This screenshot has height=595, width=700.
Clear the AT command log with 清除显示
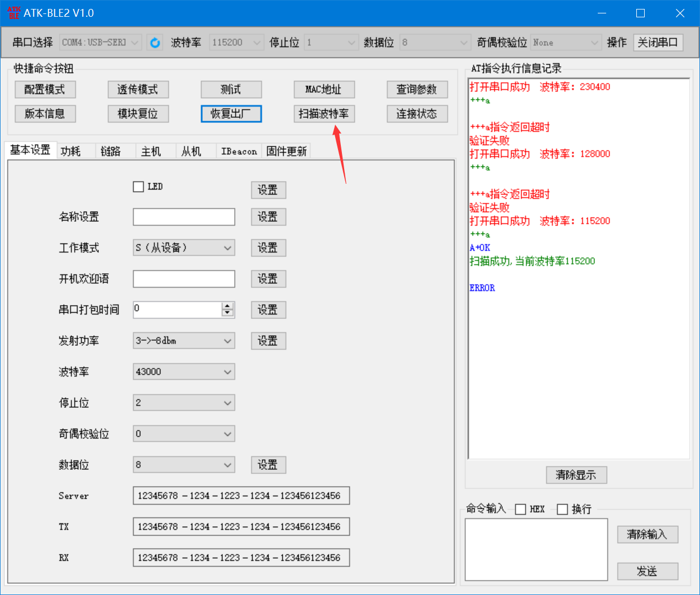pyautogui.click(x=577, y=475)
